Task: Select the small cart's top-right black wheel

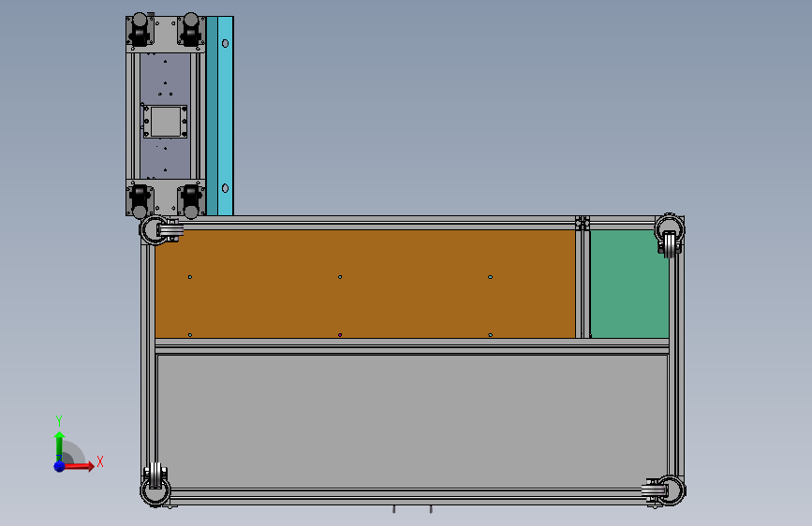Action: pos(190,31)
